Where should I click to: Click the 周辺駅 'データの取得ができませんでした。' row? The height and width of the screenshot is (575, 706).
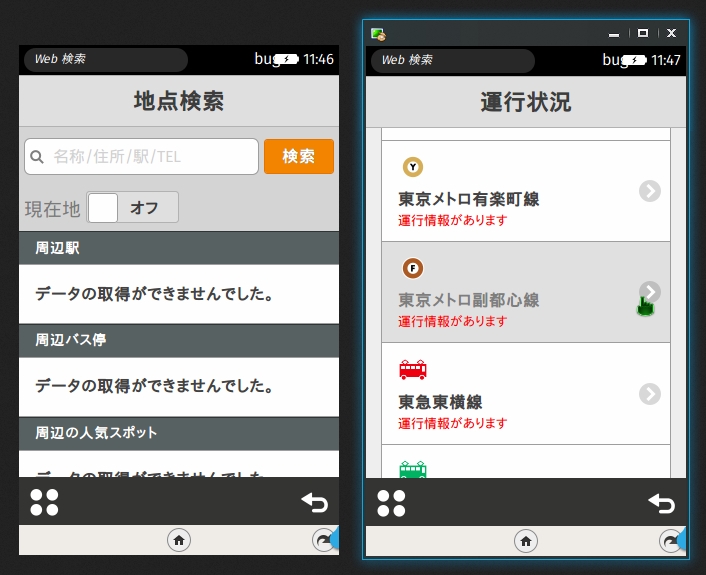coord(179,294)
